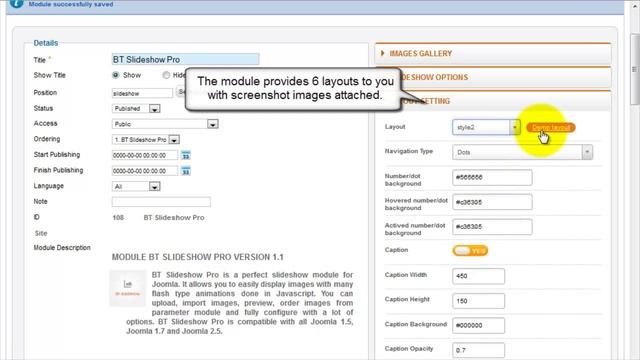This screenshot has height=360, width=640.
Task: Click the Number/dot background color field
Action: 492,178
